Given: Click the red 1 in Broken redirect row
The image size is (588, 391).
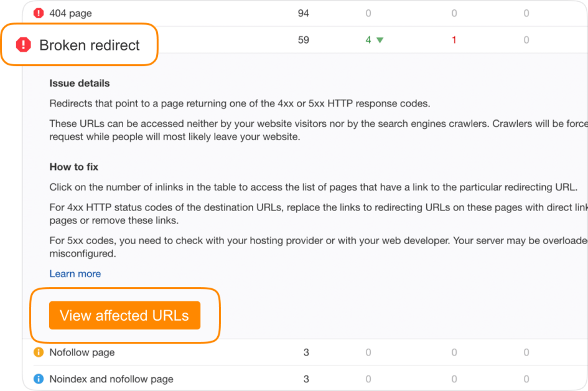Looking at the screenshot, I should coord(454,40).
